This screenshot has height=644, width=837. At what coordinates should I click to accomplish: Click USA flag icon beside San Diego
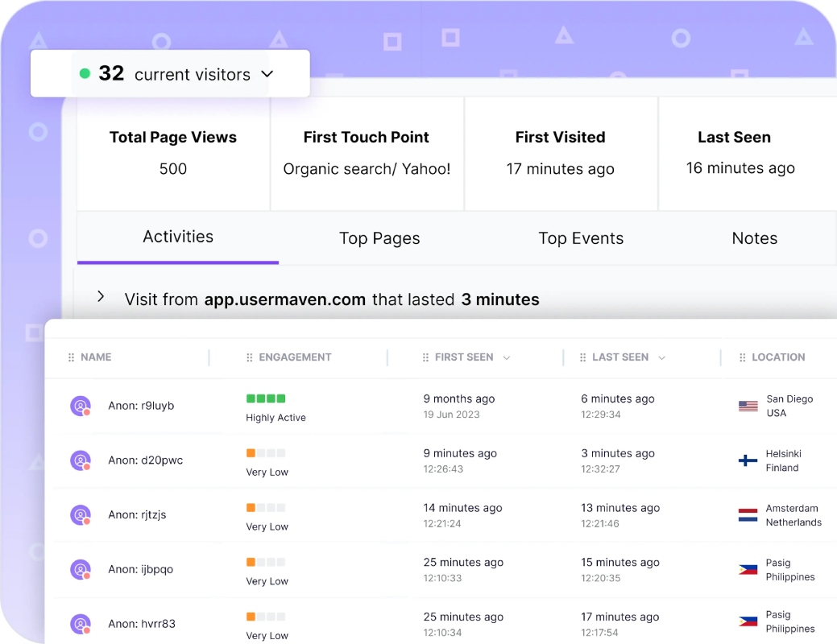tap(748, 406)
